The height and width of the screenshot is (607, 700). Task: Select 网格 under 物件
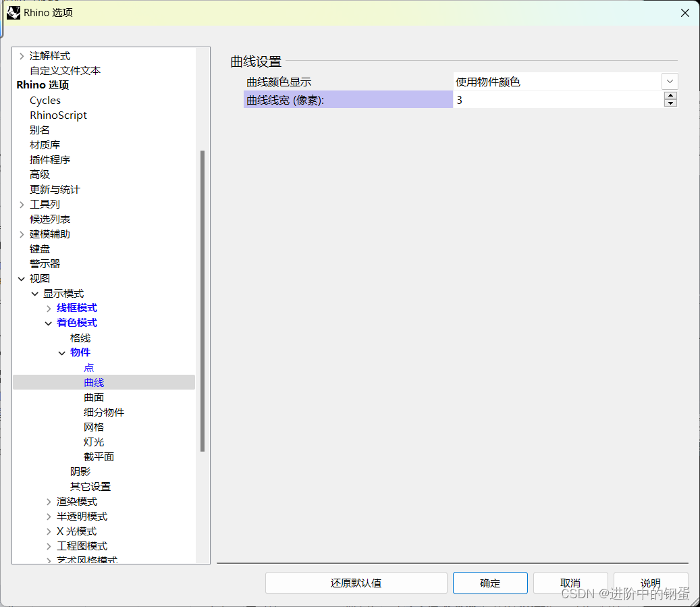tap(94, 427)
